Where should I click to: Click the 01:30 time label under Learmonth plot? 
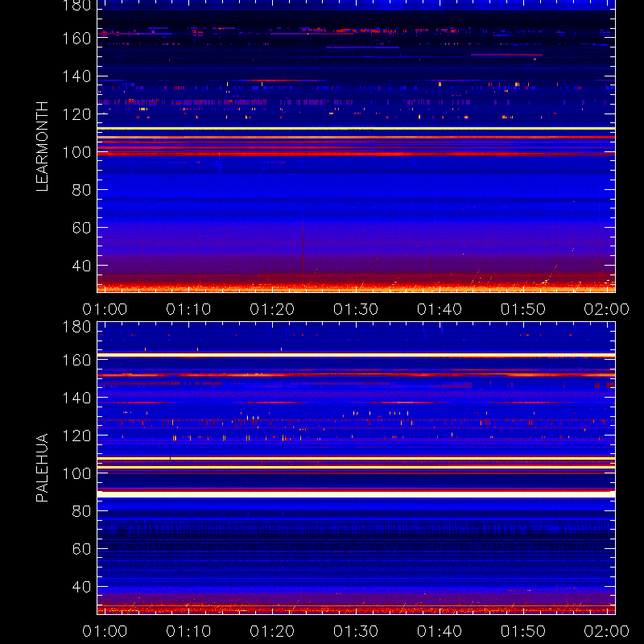point(356,309)
